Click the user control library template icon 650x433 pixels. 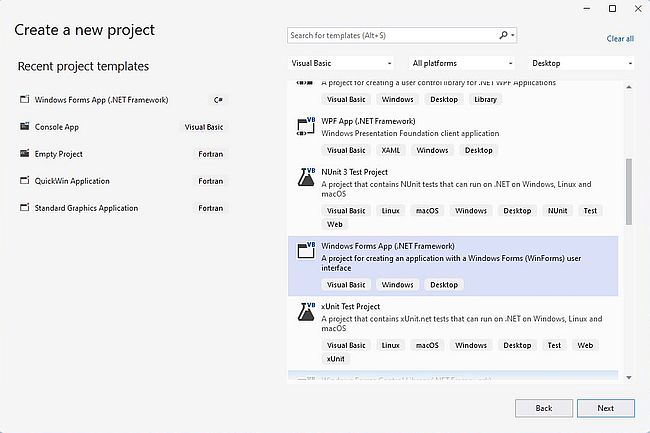click(x=305, y=83)
